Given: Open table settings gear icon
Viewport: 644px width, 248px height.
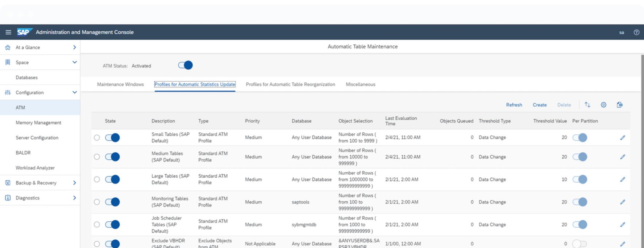Looking at the screenshot, I should point(604,105).
